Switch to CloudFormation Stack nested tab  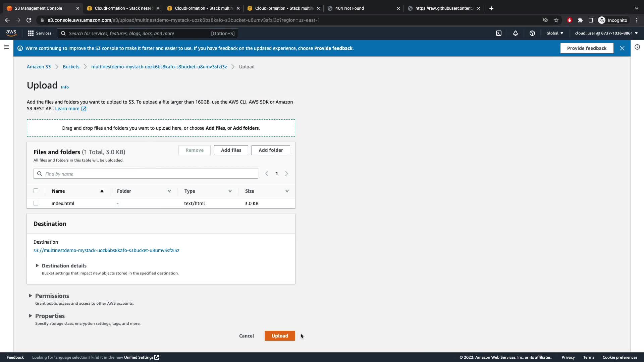click(123, 8)
